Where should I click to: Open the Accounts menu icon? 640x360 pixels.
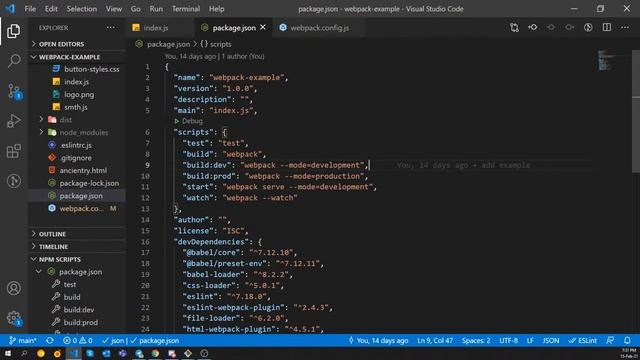(13, 288)
